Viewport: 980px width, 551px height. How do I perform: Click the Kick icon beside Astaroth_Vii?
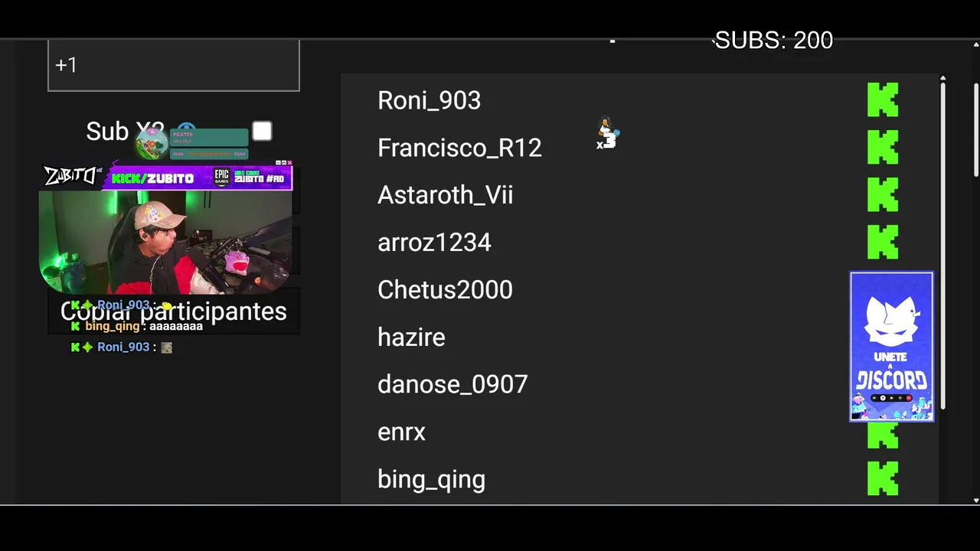pyautogui.click(x=883, y=195)
